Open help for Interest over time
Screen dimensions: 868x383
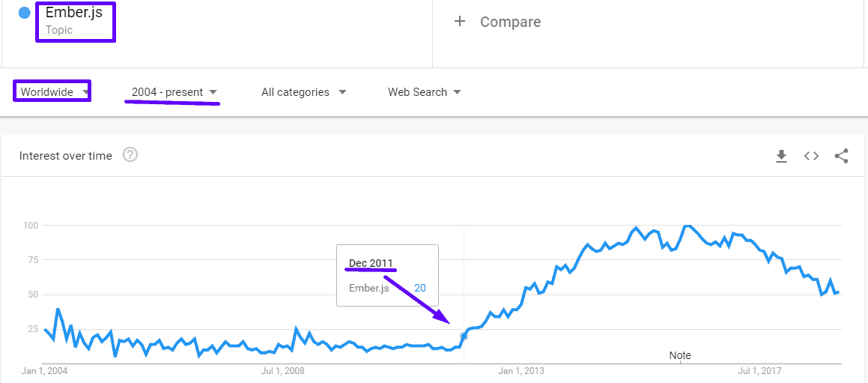point(130,155)
